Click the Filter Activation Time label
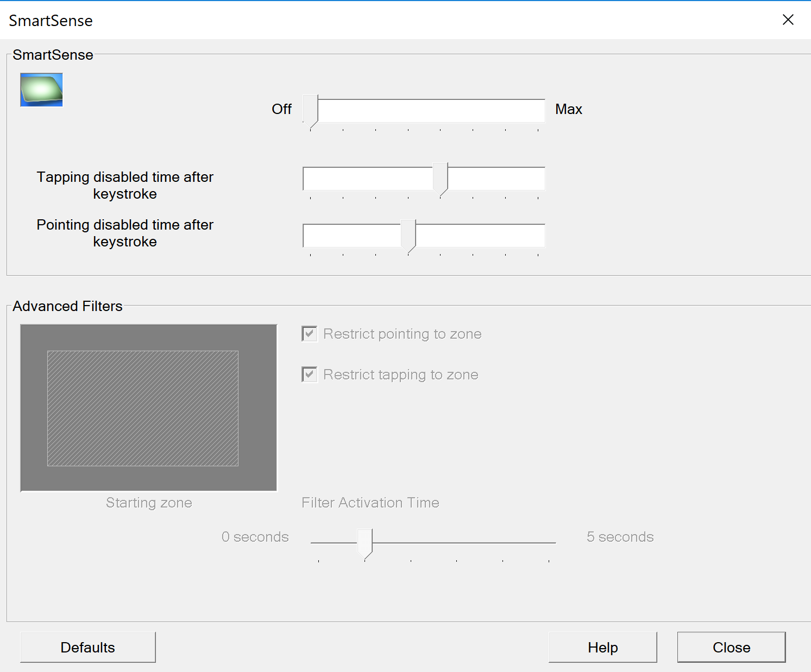The image size is (811, 672). [370, 503]
